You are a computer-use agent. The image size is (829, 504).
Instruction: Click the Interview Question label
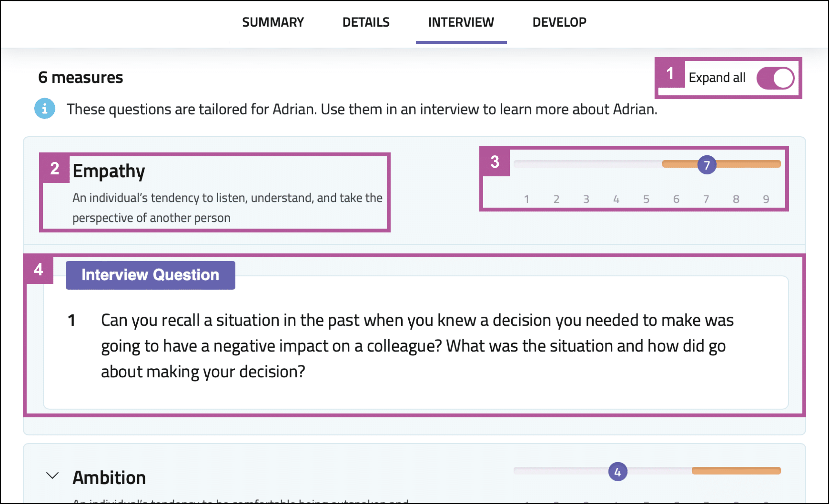150,275
